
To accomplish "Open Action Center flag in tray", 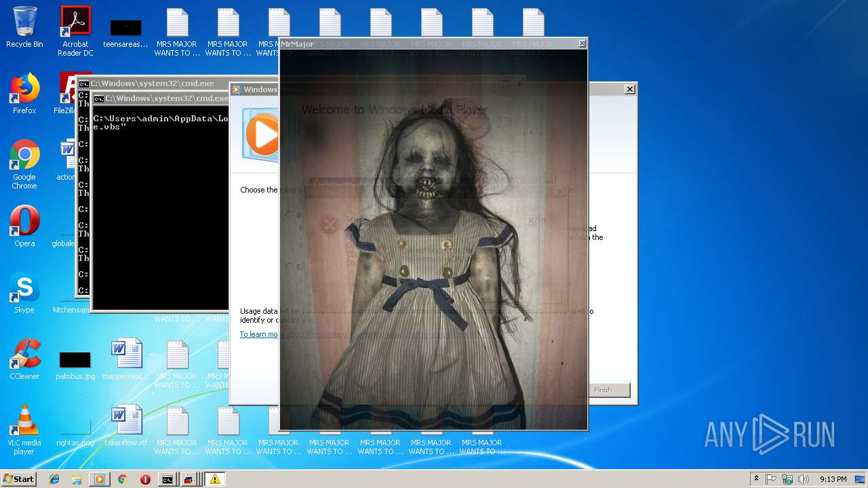I will [x=771, y=479].
